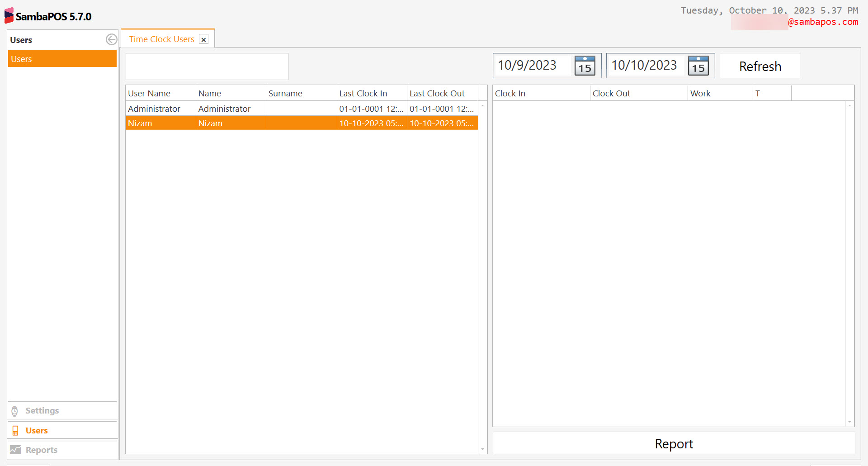
Task: Sort by the User Name column header
Action: 149,93
